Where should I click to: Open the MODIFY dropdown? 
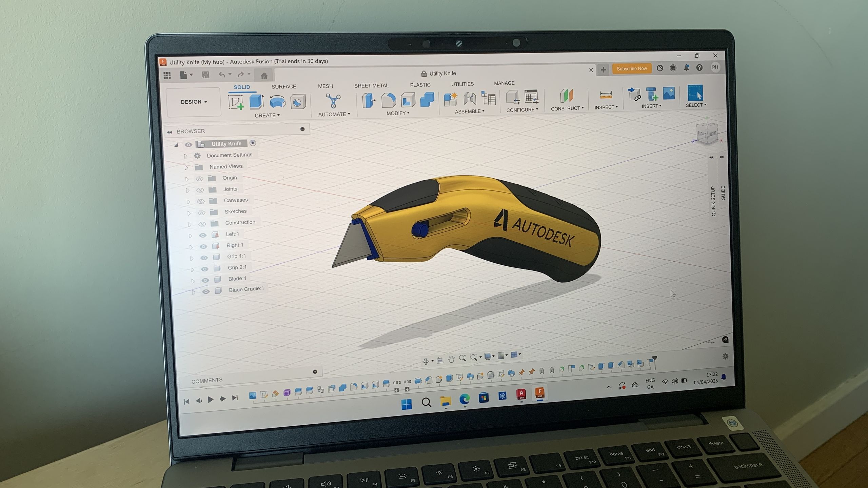point(398,113)
